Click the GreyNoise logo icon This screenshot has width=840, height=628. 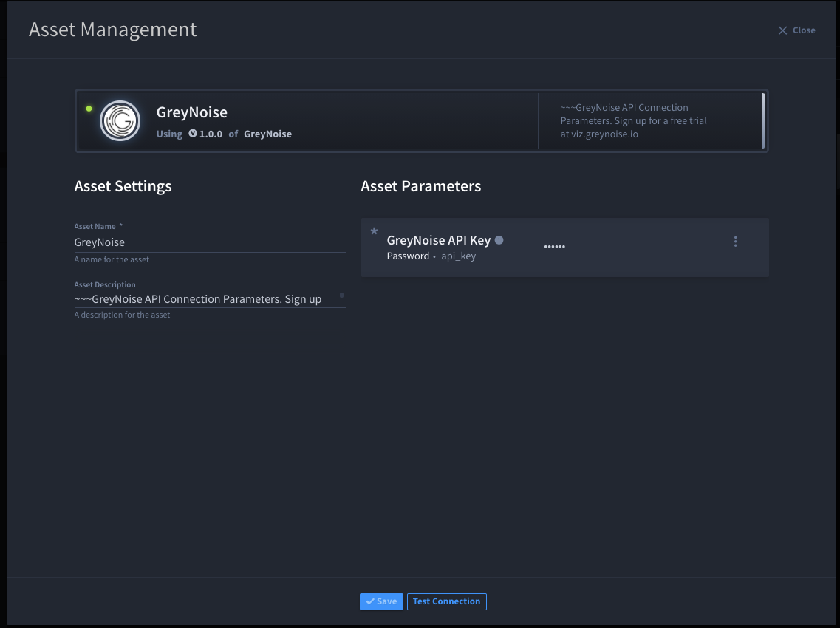point(120,120)
